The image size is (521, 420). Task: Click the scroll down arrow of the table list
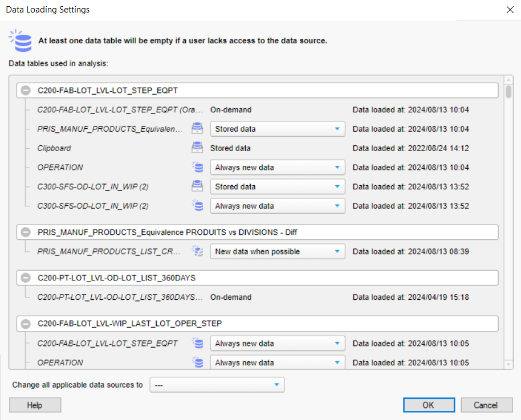(x=508, y=364)
